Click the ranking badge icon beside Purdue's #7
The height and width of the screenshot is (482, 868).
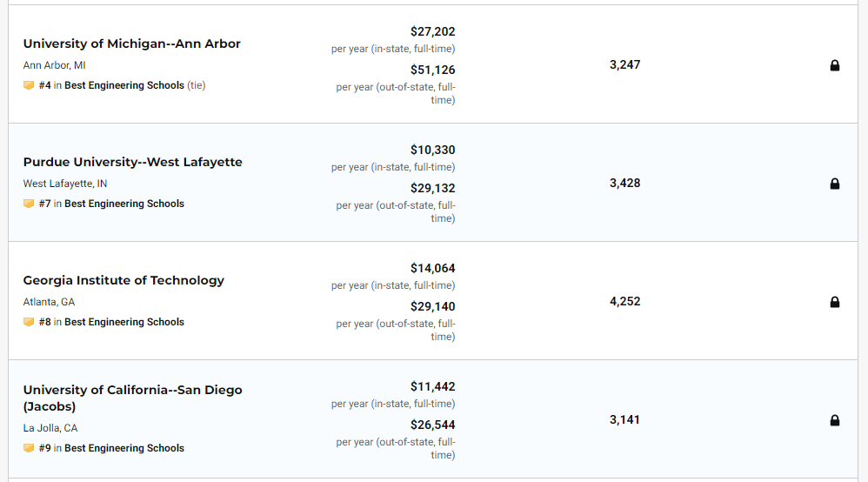29,204
